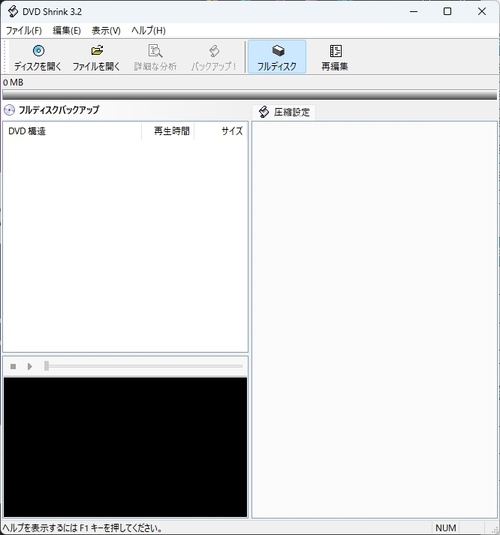Image resolution: width=500 pixels, height=535 pixels.
Task: Open the ヘルプ(H) menu
Action: coord(148,31)
